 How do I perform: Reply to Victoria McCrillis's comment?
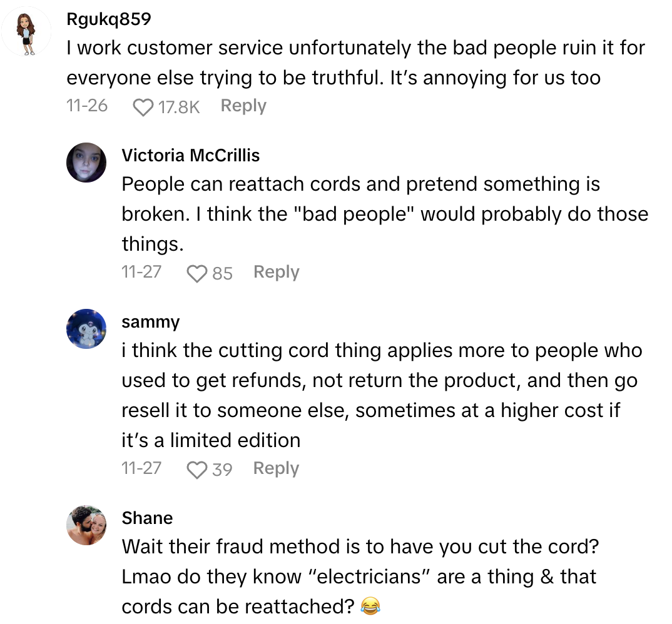pyautogui.click(x=276, y=273)
